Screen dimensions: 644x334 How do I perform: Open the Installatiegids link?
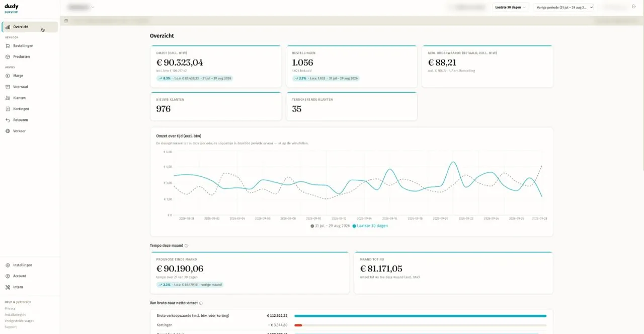click(15, 314)
